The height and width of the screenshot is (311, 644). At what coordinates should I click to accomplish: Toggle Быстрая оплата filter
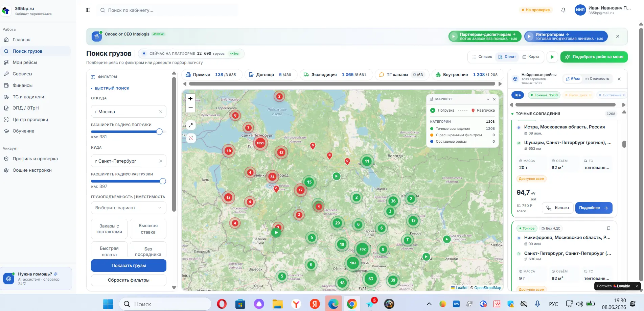point(109,250)
